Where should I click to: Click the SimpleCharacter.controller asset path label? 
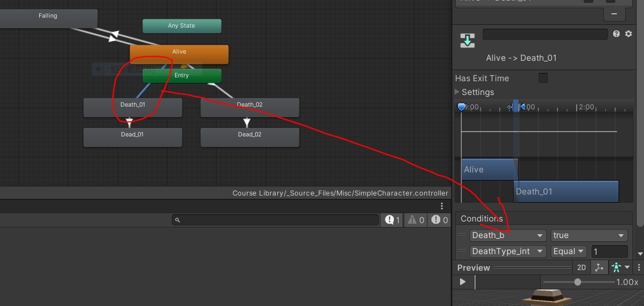click(x=340, y=193)
